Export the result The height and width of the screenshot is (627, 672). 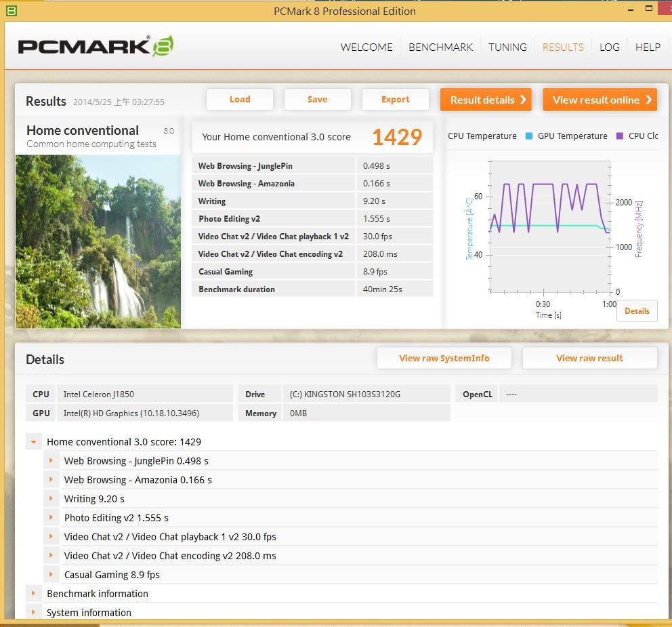[395, 100]
